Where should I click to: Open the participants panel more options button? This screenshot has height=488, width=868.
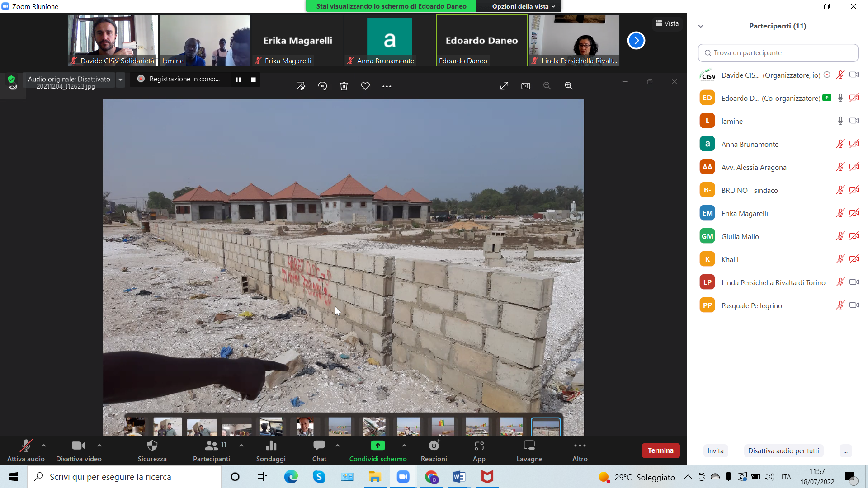[x=845, y=451]
